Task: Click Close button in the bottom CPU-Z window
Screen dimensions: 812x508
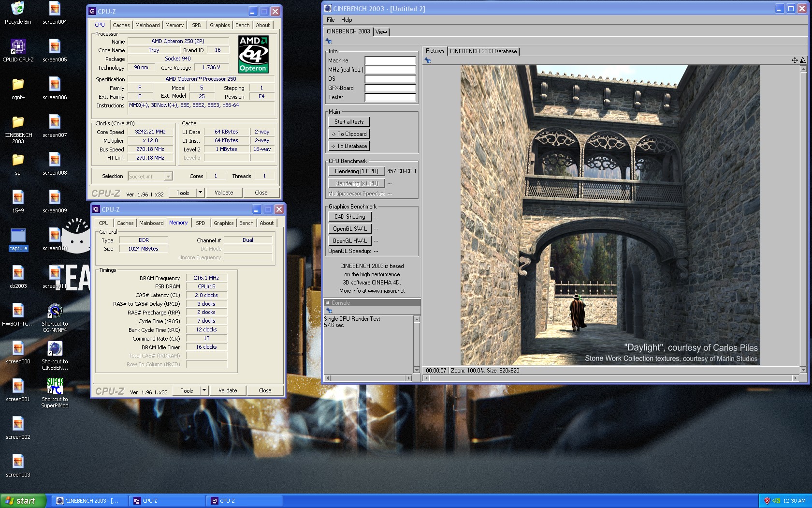Action: point(265,390)
